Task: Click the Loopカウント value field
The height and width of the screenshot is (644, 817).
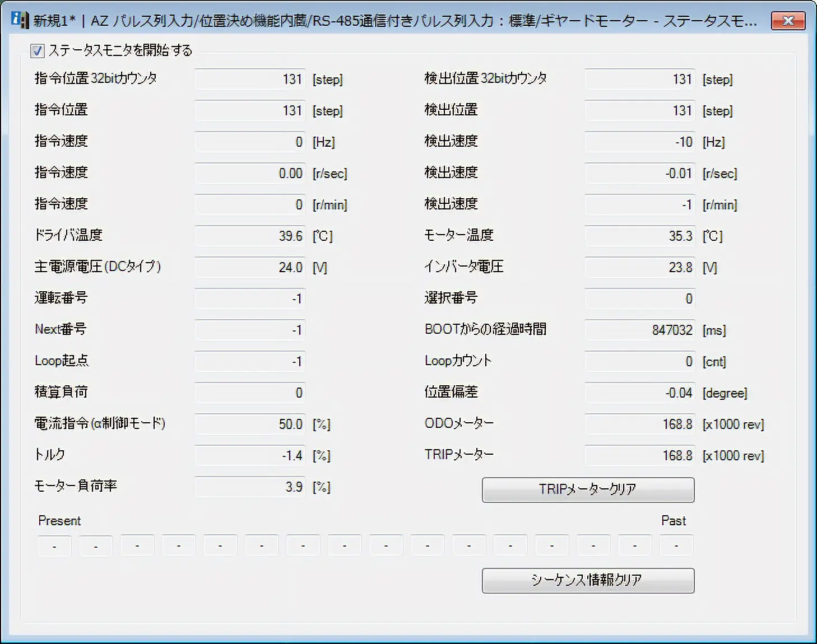Action: pyautogui.click(x=640, y=362)
